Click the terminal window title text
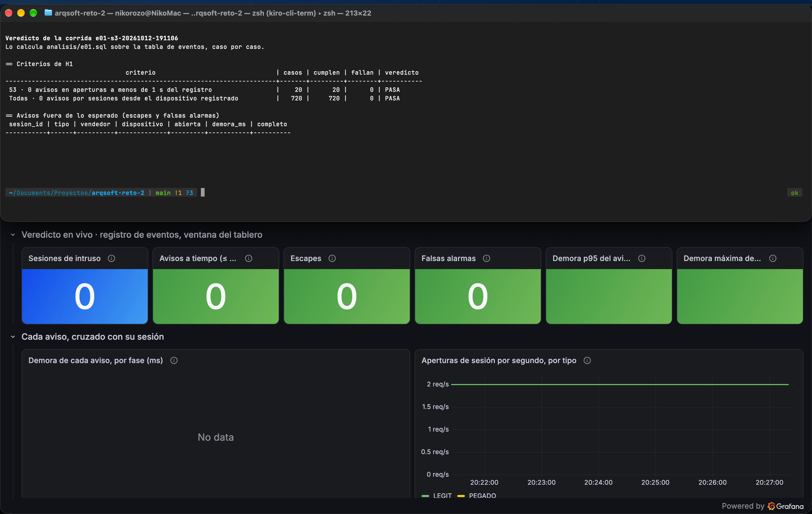The height and width of the screenshot is (514, 812). [x=213, y=13]
